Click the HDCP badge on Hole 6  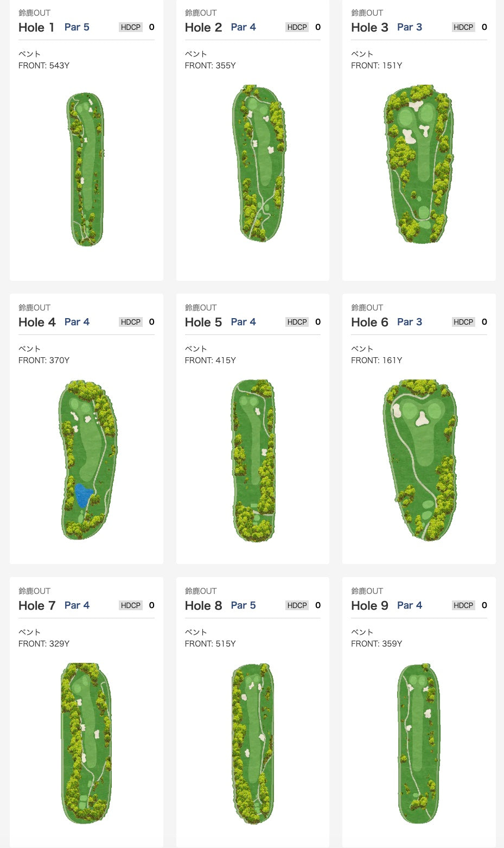463,322
